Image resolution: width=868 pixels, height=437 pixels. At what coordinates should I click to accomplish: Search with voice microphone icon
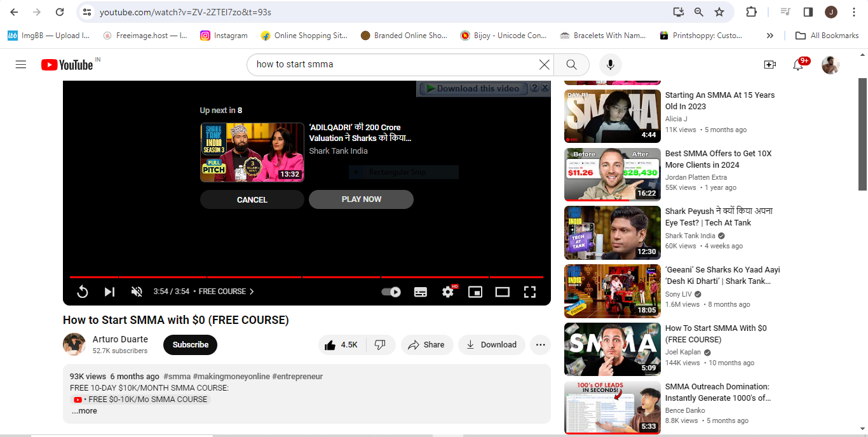click(610, 64)
